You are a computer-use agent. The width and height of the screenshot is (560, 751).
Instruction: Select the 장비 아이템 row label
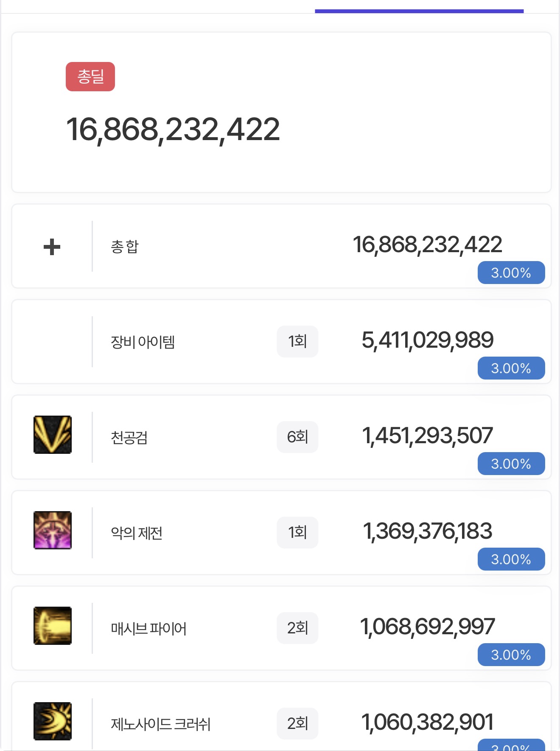[143, 342]
